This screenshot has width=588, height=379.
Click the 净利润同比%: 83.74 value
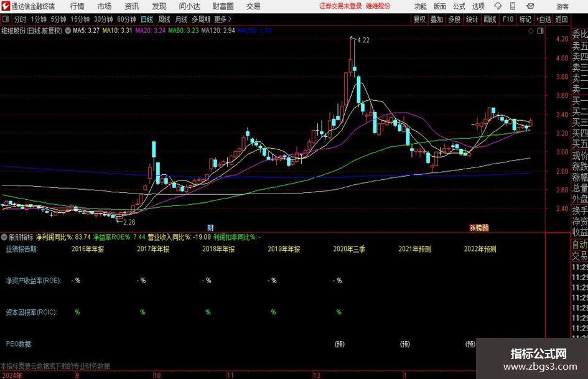click(x=63, y=237)
